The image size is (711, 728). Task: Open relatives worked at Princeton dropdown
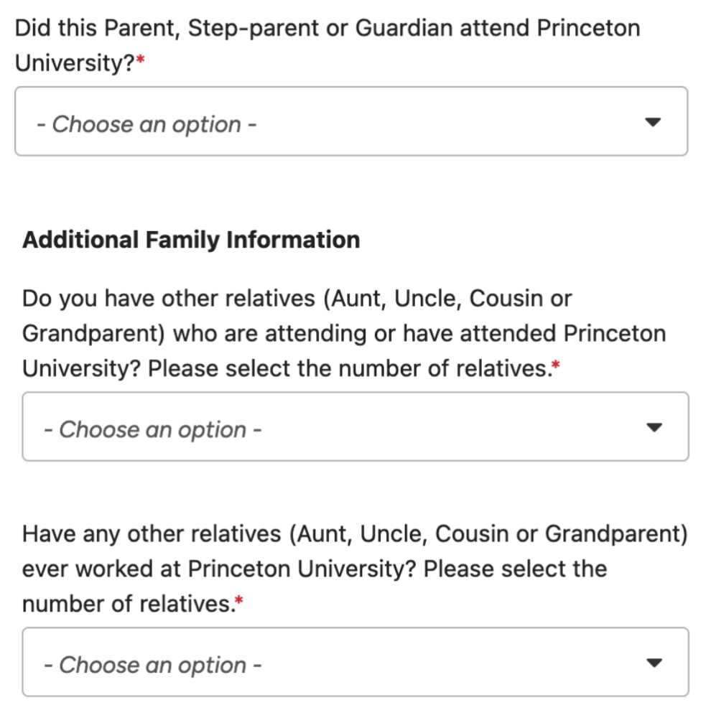click(x=355, y=662)
